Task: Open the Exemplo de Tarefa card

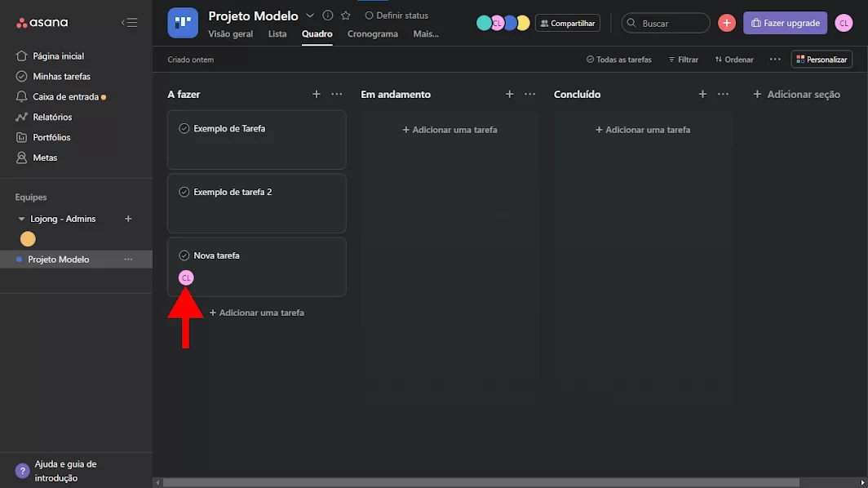Action: (x=257, y=140)
